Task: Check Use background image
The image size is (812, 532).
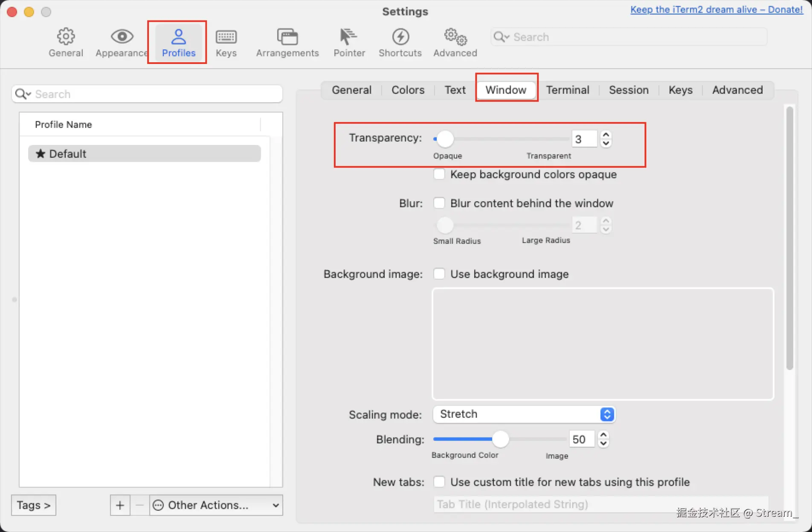Action: tap(439, 274)
